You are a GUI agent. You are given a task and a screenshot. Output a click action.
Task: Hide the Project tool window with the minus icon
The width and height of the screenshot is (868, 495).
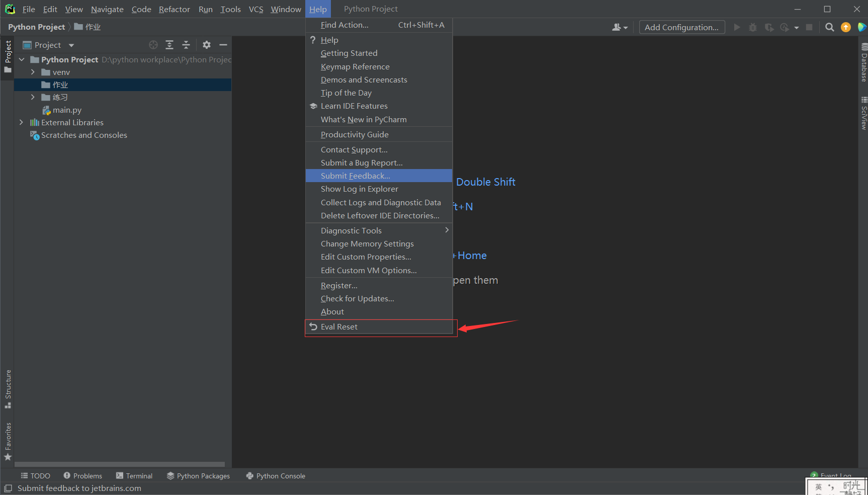coord(223,45)
